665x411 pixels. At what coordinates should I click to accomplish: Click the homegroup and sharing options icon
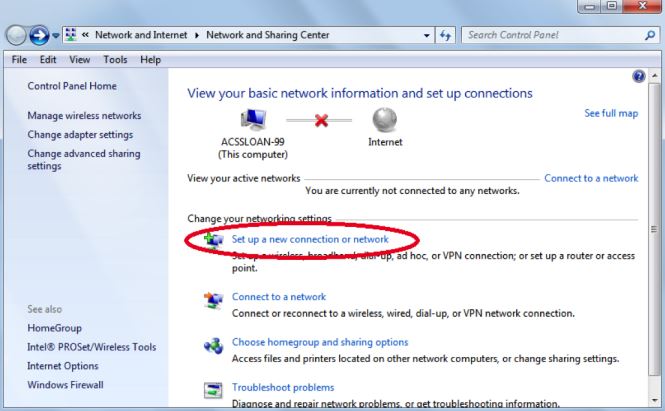213,345
